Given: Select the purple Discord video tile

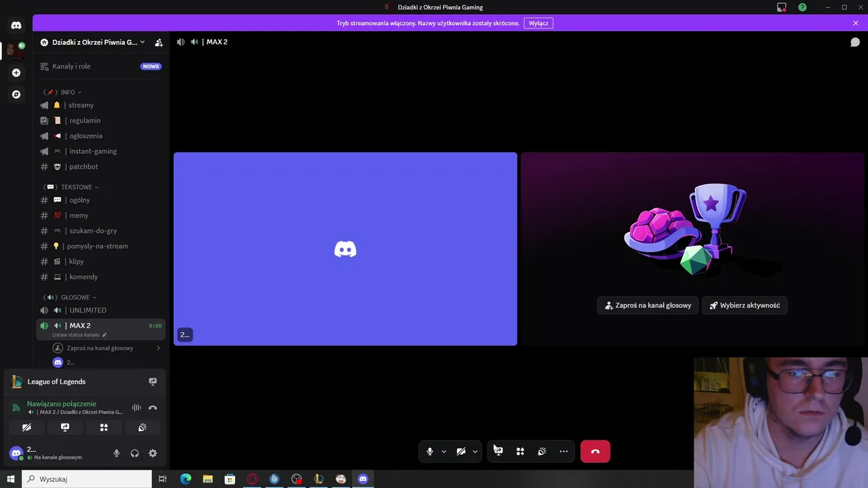Looking at the screenshot, I should click(345, 249).
